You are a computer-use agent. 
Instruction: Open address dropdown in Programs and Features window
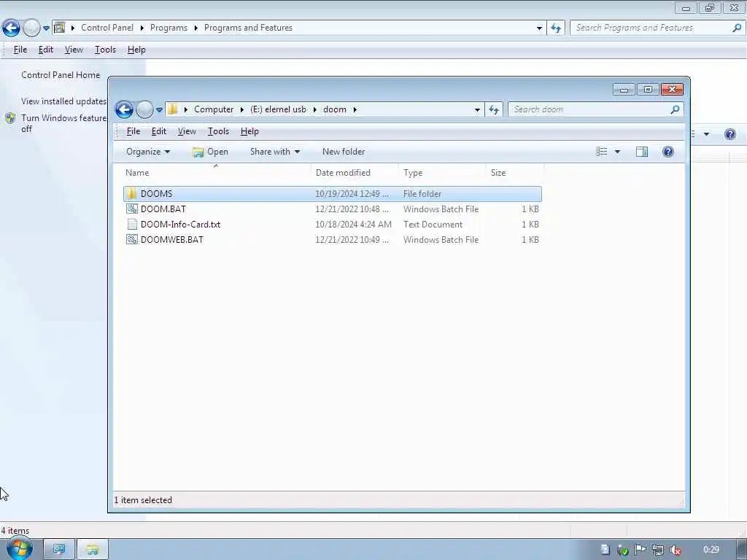click(539, 28)
